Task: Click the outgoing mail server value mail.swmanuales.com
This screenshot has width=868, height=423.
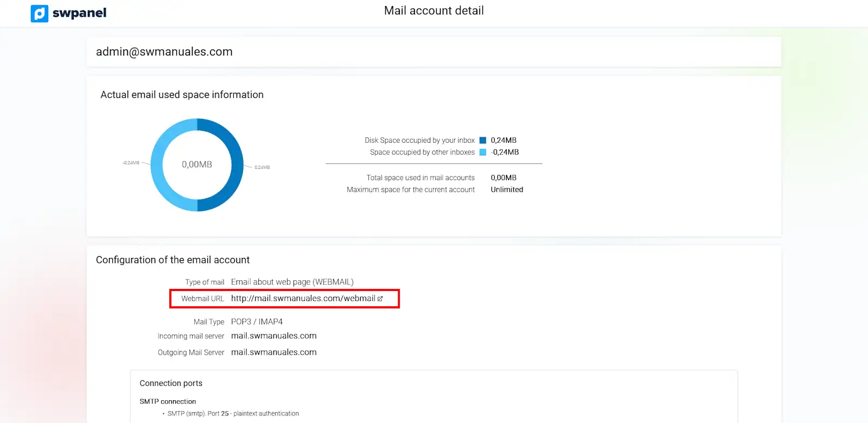Action: (273, 352)
